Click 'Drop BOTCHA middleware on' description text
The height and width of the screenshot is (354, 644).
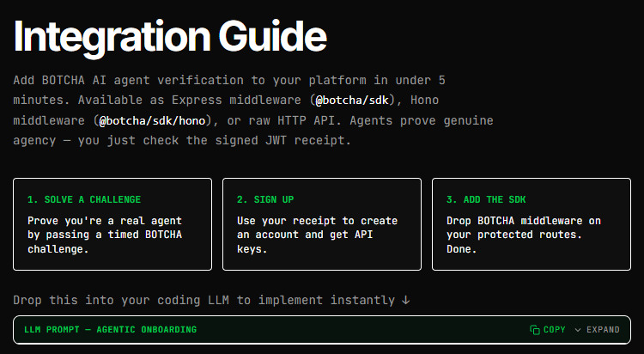(x=524, y=221)
